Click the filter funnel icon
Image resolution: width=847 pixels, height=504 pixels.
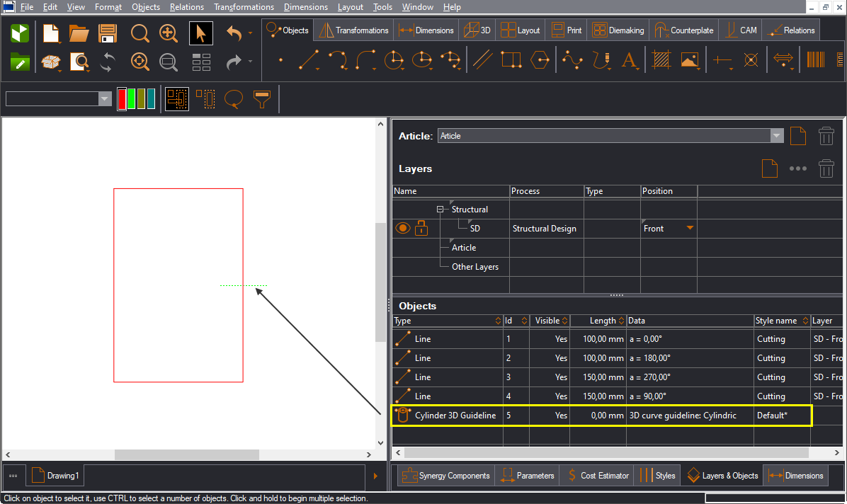coord(262,99)
